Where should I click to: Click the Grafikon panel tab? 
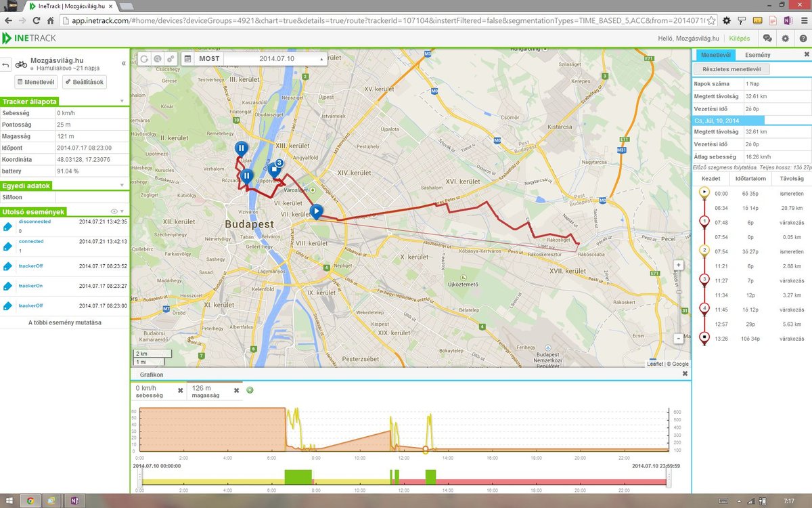tap(151, 374)
